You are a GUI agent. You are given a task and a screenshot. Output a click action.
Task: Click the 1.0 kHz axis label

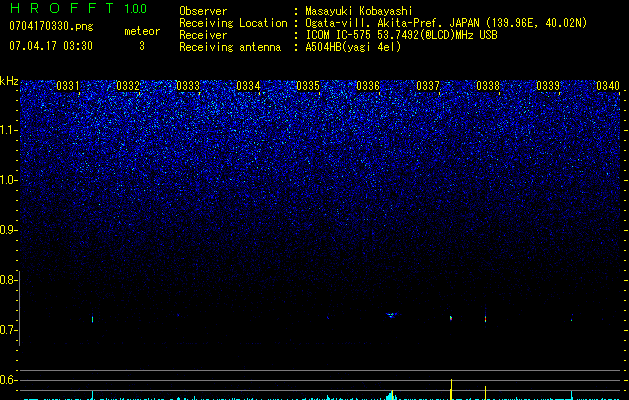[8, 180]
